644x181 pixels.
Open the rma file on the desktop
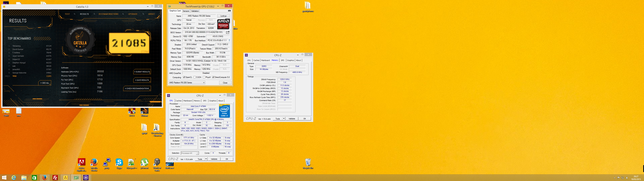pos(19,112)
